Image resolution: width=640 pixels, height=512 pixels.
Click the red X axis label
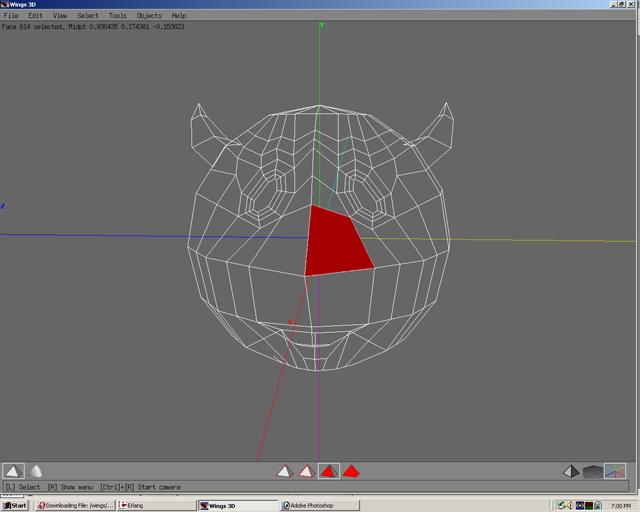pyautogui.click(x=289, y=322)
